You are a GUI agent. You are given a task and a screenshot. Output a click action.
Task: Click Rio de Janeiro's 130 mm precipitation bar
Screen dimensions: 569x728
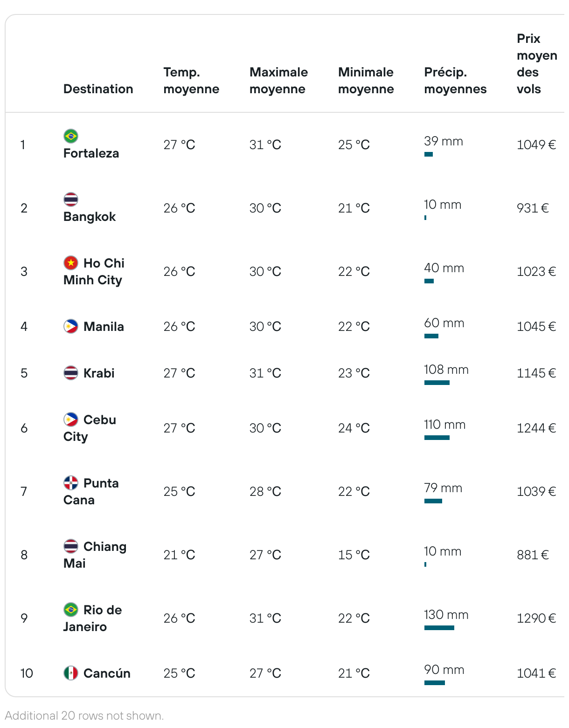439,628
